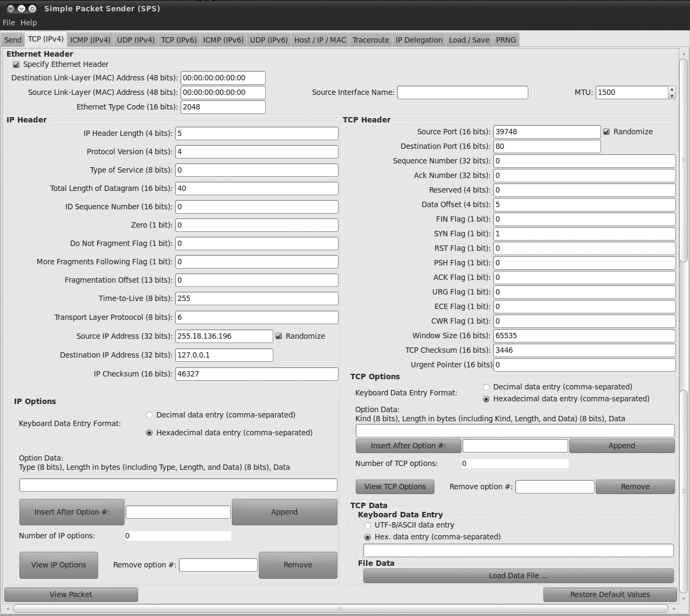Select Decimal data entry for IP Options
Screen dimensions: 690x616
click(x=149, y=415)
